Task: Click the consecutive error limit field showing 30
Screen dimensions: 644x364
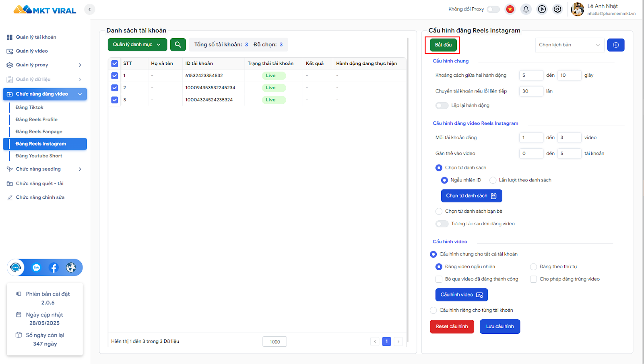Action: (x=531, y=91)
